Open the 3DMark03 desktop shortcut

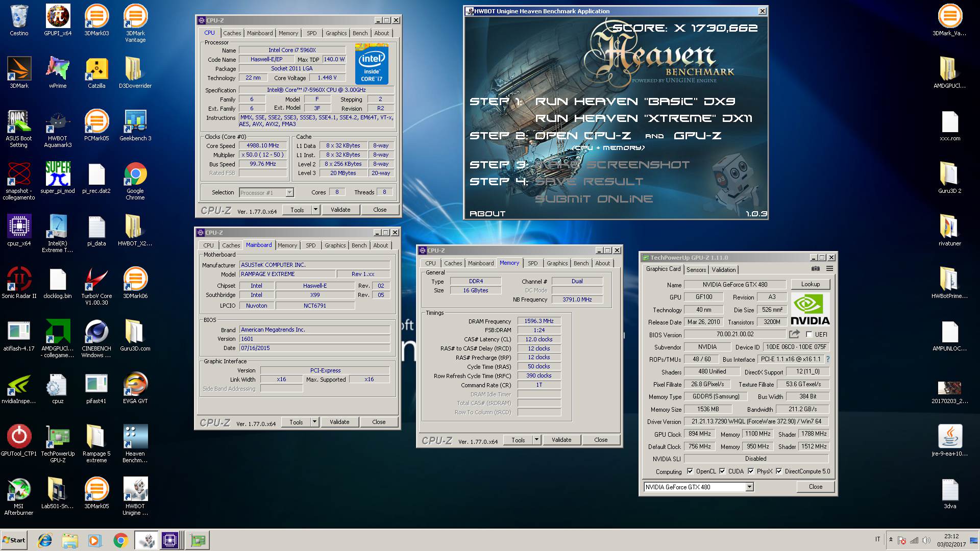[x=96, y=20]
